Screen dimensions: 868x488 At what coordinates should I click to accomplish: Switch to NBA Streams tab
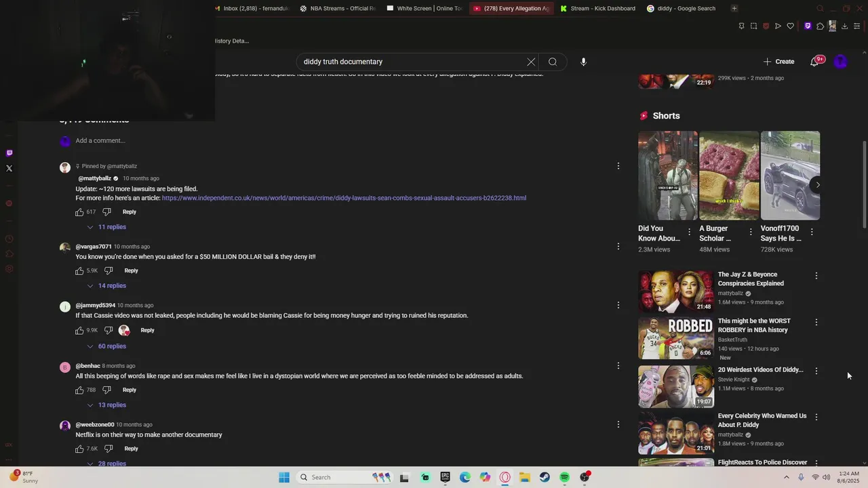pos(338,8)
